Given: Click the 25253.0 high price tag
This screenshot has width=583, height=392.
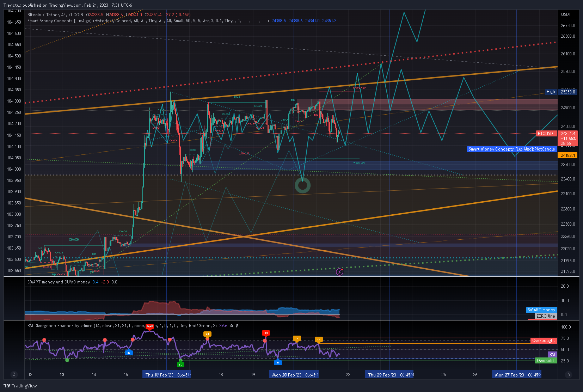Looking at the screenshot, I should (567, 92).
